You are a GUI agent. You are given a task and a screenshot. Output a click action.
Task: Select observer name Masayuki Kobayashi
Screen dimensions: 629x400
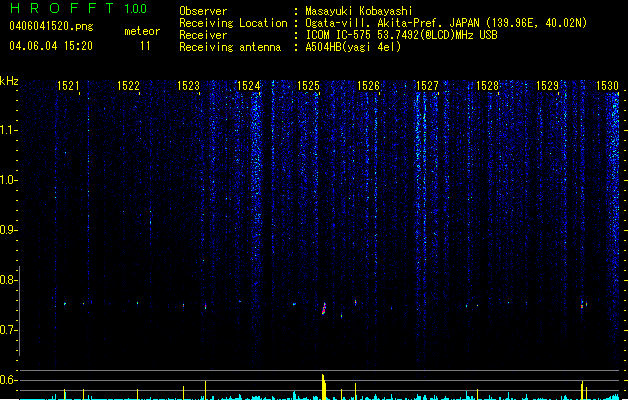click(x=359, y=11)
